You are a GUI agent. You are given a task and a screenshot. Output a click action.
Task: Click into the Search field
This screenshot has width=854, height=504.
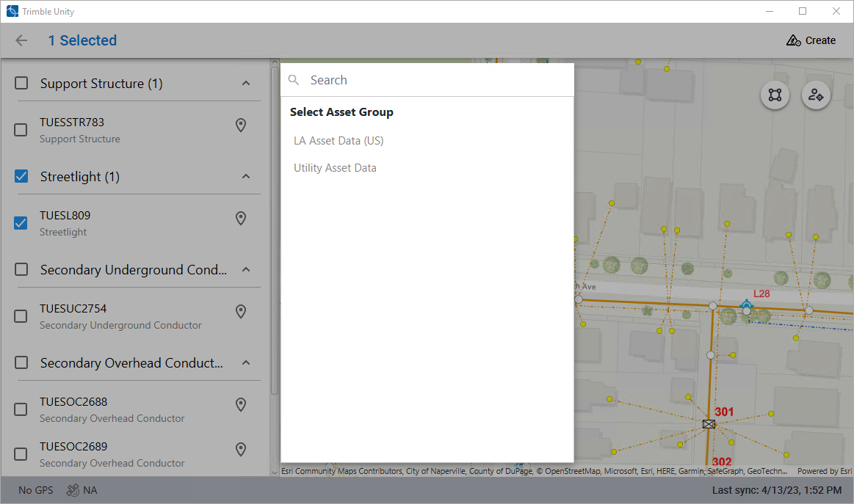pyautogui.click(x=433, y=80)
